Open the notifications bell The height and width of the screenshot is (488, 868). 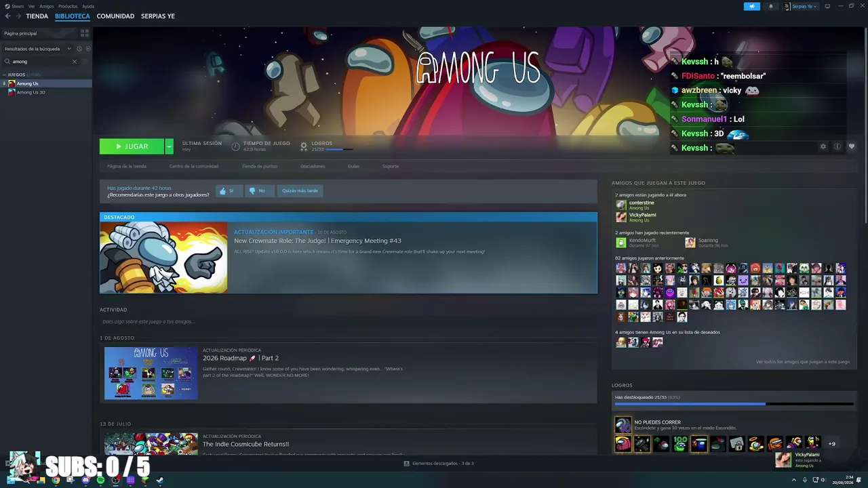tap(770, 6)
